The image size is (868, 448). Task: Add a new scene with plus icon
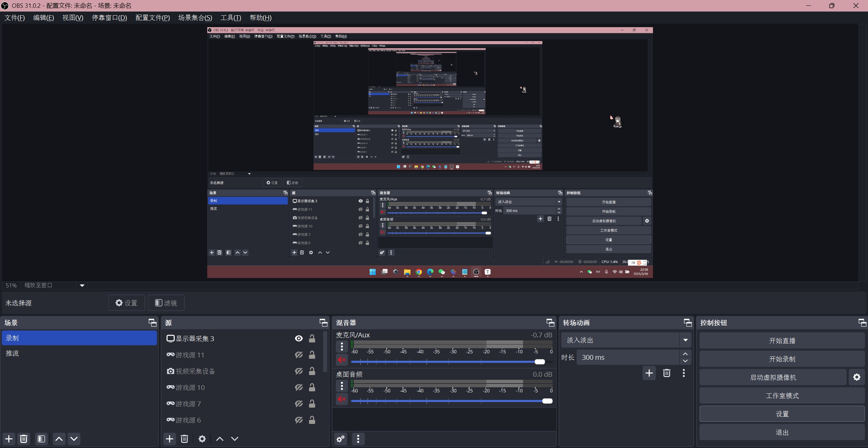coord(9,439)
